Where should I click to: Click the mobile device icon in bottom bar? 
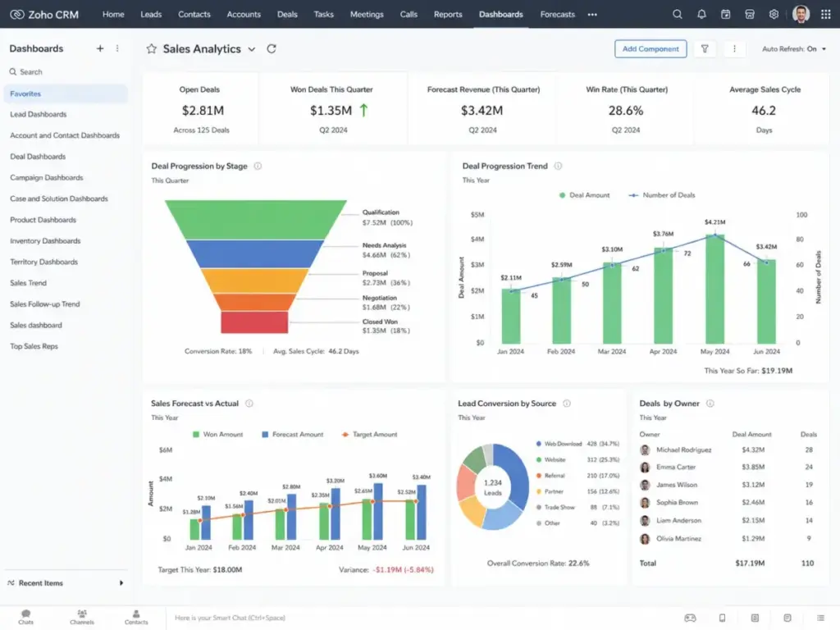pyautogui.click(x=722, y=618)
